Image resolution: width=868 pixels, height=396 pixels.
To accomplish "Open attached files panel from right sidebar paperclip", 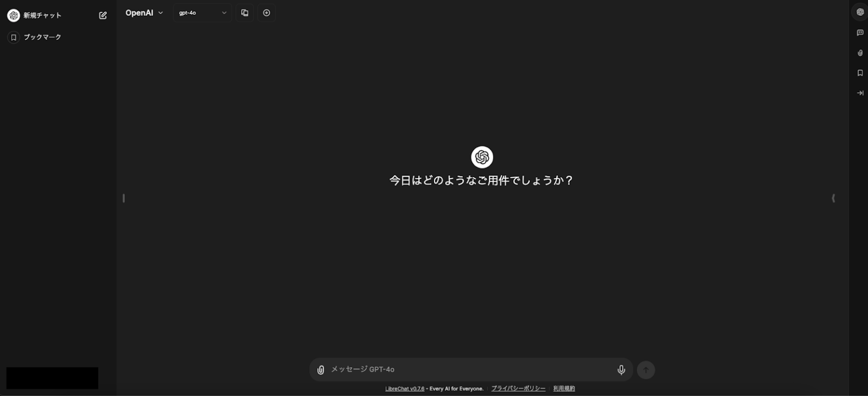I will [860, 53].
